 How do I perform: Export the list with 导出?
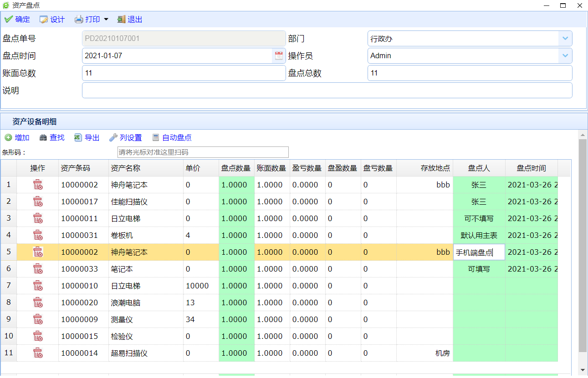[87, 138]
